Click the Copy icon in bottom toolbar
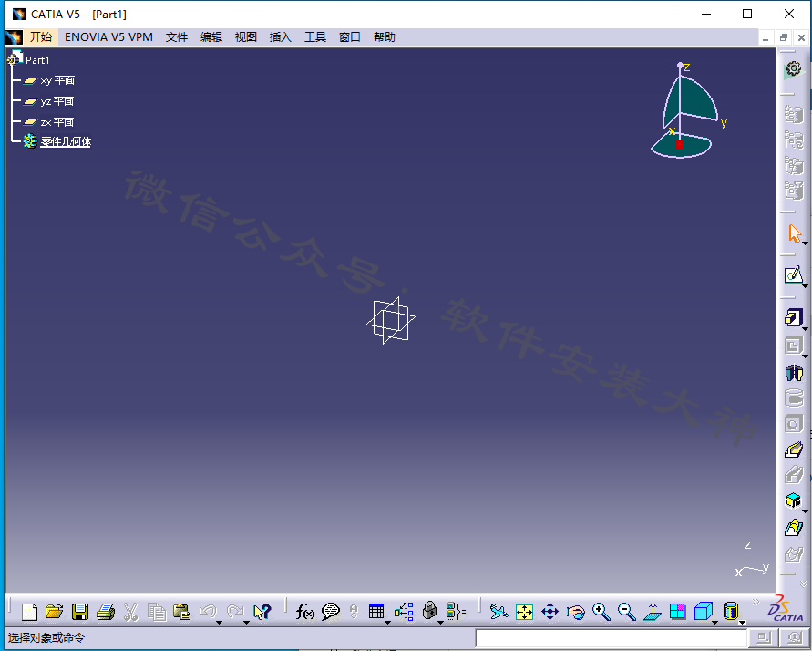 point(157,612)
